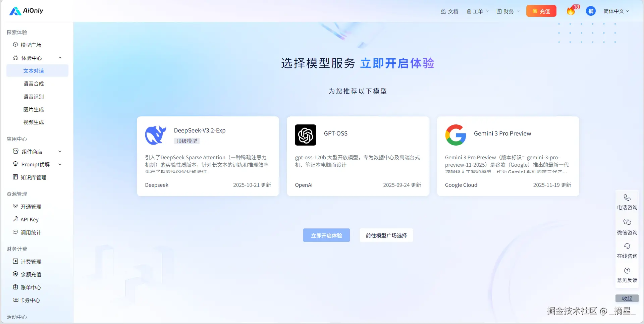Click the orange 充值 recharge button
644x324 pixels.
(541, 11)
